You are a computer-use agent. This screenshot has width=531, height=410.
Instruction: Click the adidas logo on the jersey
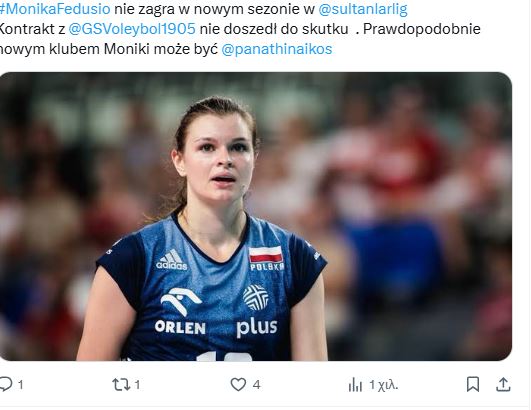(x=172, y=260)
